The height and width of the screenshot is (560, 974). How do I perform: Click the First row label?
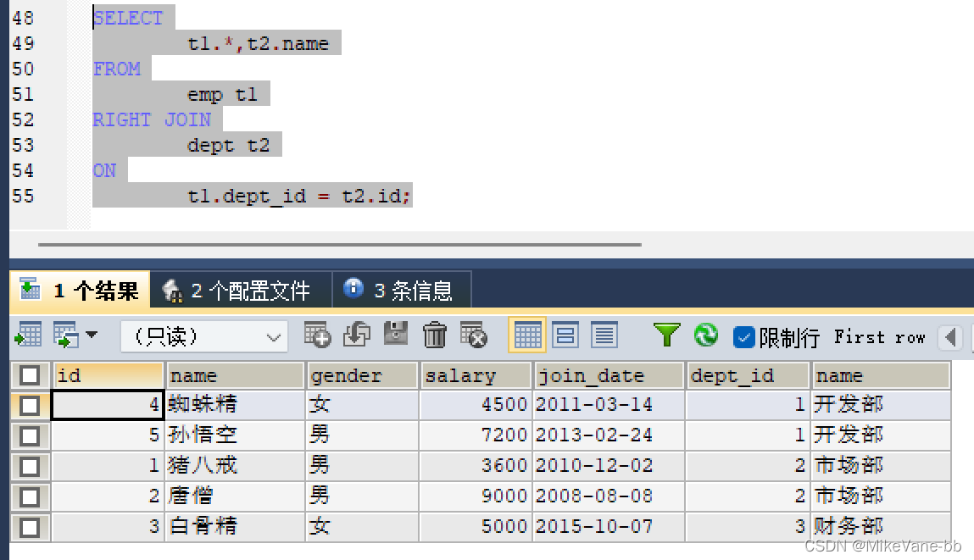[x=880, y=337]
